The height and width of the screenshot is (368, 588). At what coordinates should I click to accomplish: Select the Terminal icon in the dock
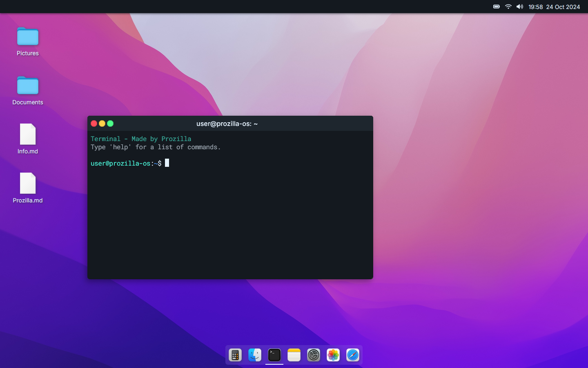[x=274, y=355]
